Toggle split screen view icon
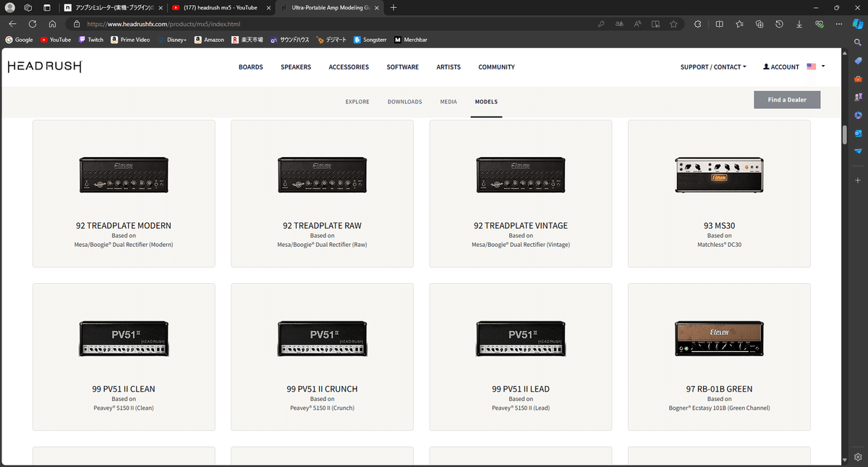Viewport: 868px width, 467px height. point(719,23)
